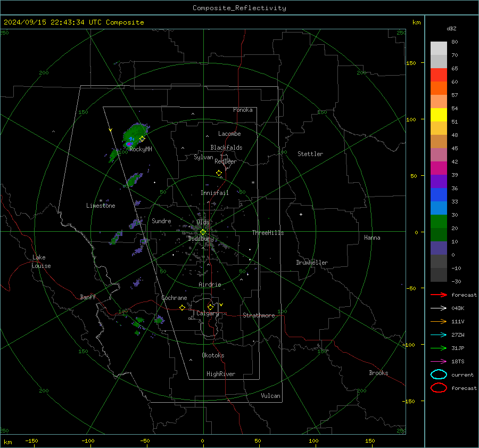Select the purple 39-36 dBZ color swatch
Screen dimensions: 479x448
click(x=439, y=182)
